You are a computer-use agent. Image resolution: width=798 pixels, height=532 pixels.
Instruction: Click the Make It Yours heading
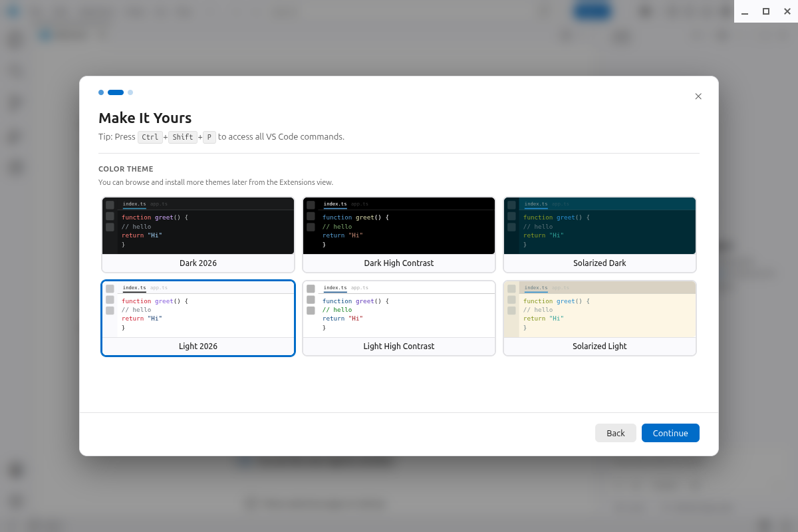pos(145,118)
